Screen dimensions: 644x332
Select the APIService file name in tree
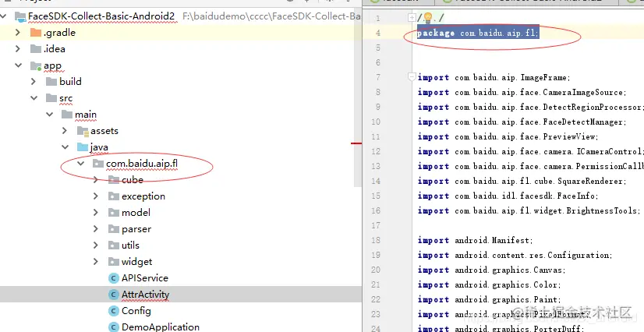(x=145, y=278)
